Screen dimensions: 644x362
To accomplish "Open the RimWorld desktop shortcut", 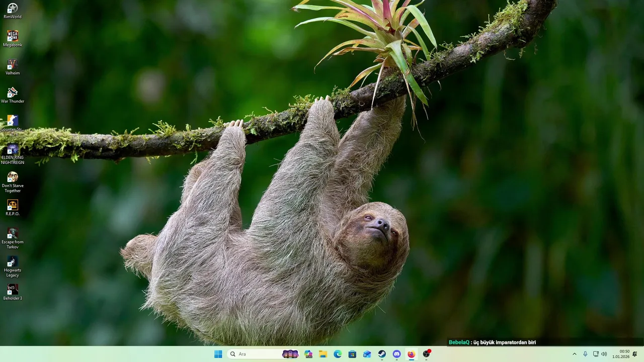I will [13, 11].
